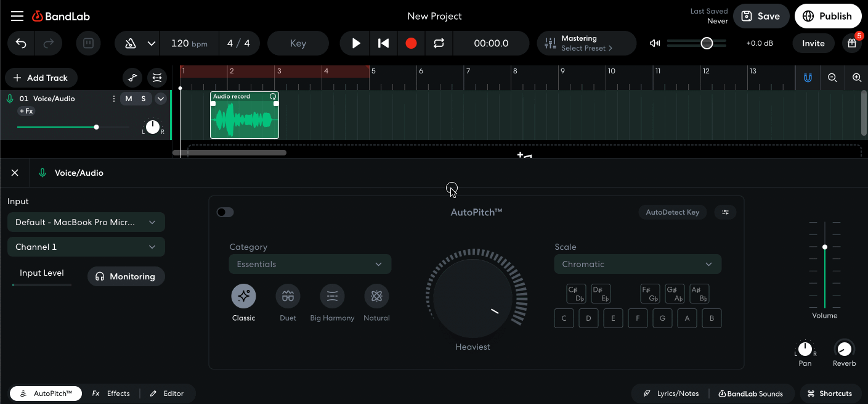Viewport: 868px width, 404px height.
Task: Save the project
Action: point(761,16)
